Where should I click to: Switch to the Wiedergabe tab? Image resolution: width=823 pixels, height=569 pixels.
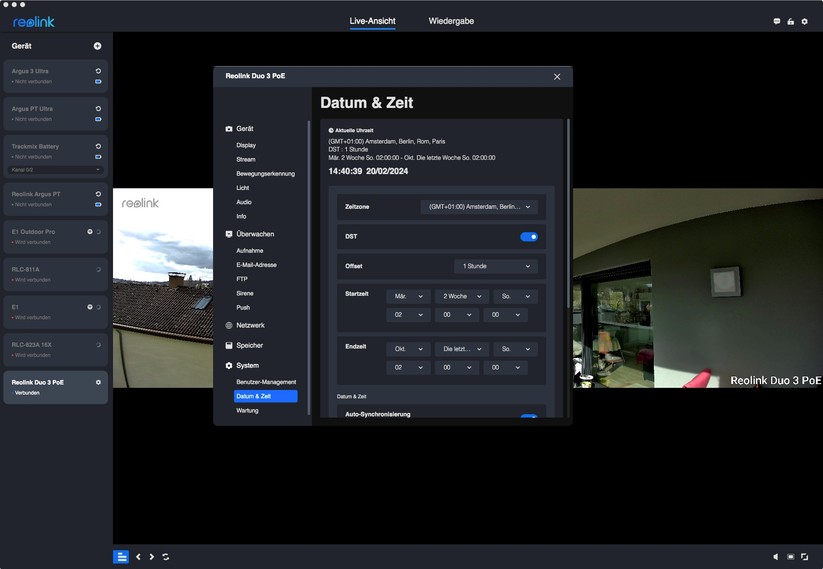(451, 21)
